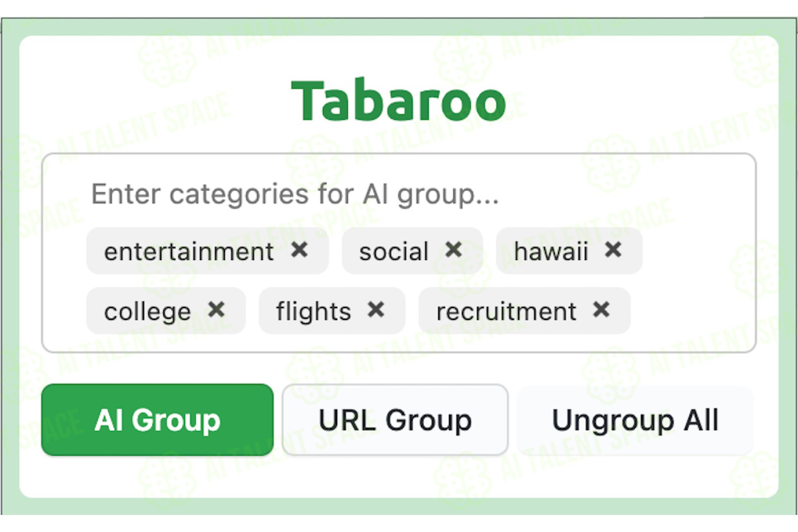Remove the college category tag
798x532 pixels.
click(216, 309)
